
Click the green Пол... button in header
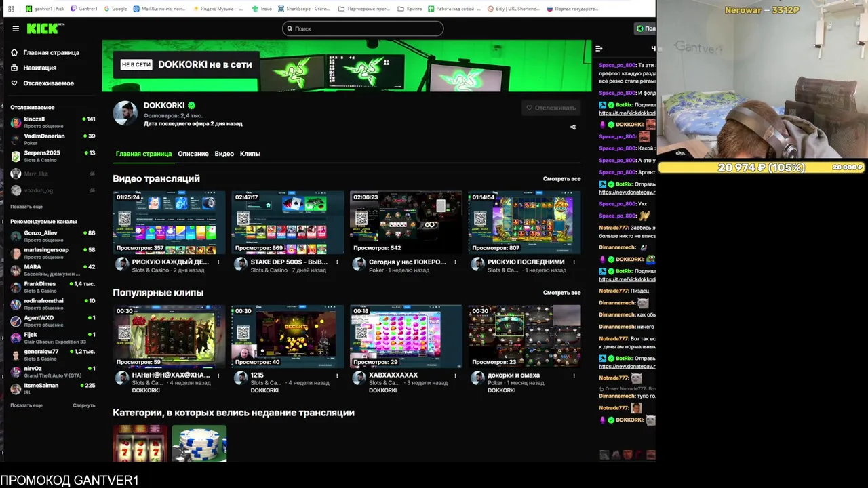pos(645,28)
